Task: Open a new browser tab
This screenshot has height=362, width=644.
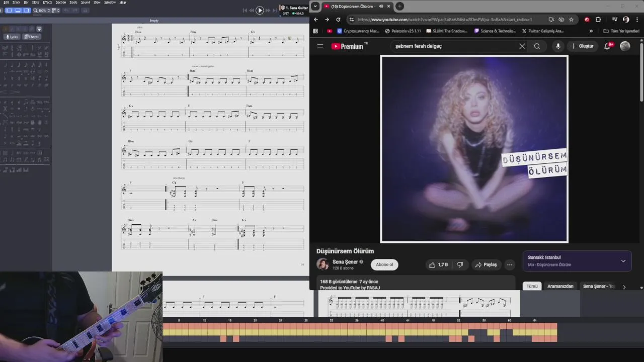Action: tap(399, 7)
